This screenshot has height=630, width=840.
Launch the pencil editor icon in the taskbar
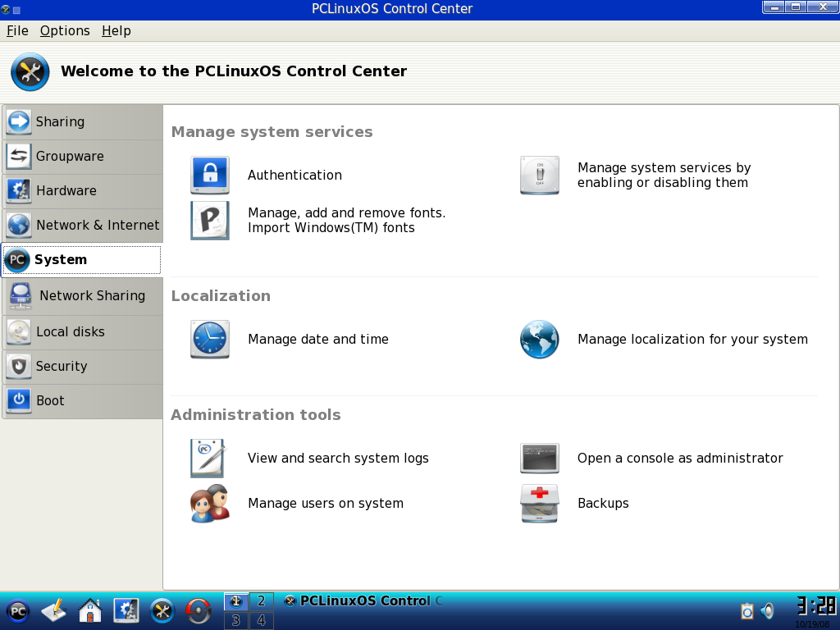(x=54, y=610)
